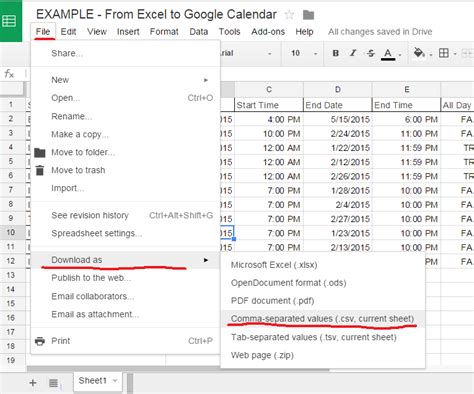The height and width of the screenshot is (394, 474).
Task: Open the font size 10 dropdown
Action: click(x=303, y=53)
